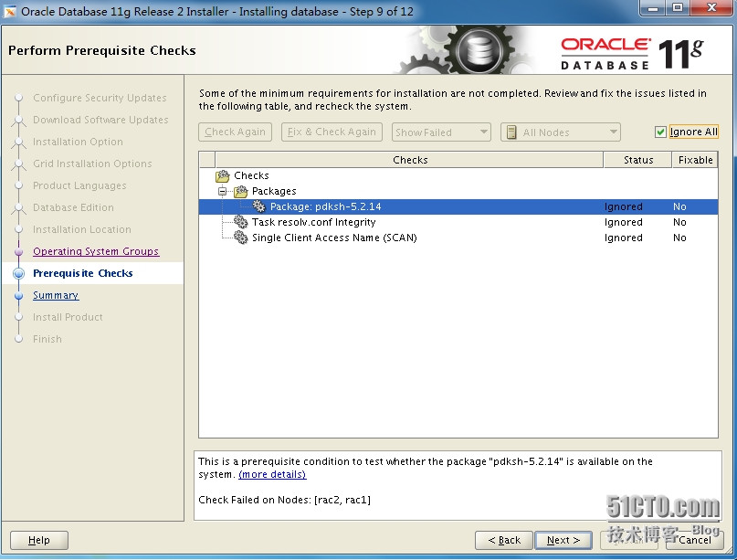This screenshot has height=560, width=737.
Task: Click the Download Software Updates step
Action: (x=100, y=120)
